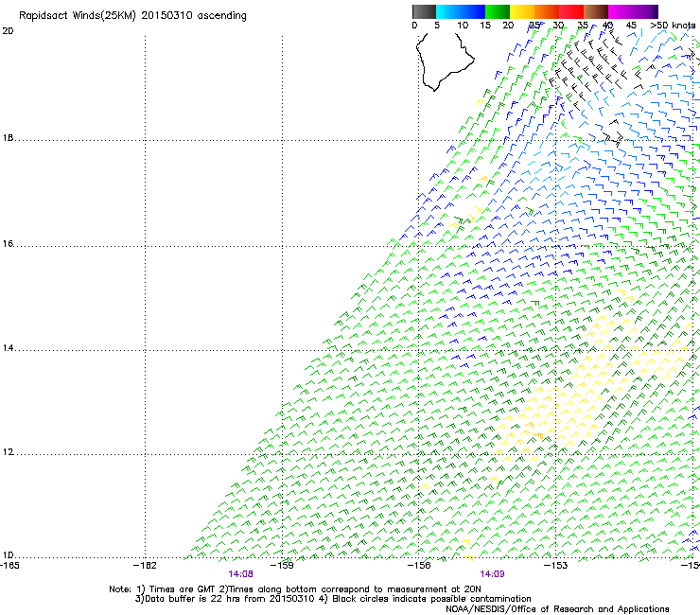Click longitude axis label -165
Image resolution: width=700 pixels, height=615 pixels.
pos(9,566)
